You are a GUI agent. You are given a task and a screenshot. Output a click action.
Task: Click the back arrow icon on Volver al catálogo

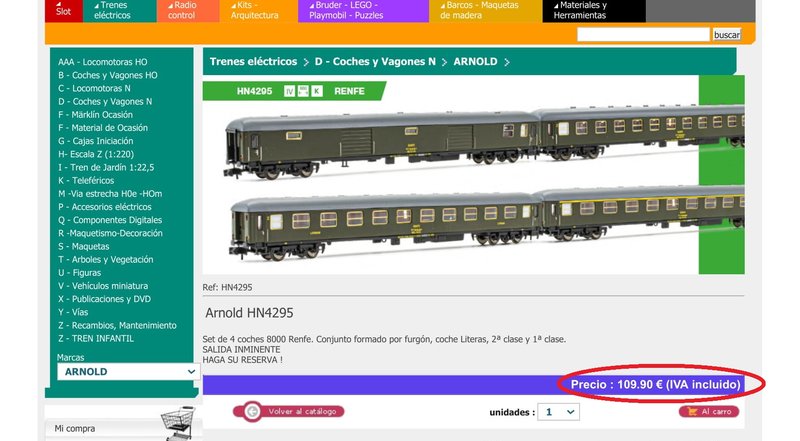[x=252, y=411]
